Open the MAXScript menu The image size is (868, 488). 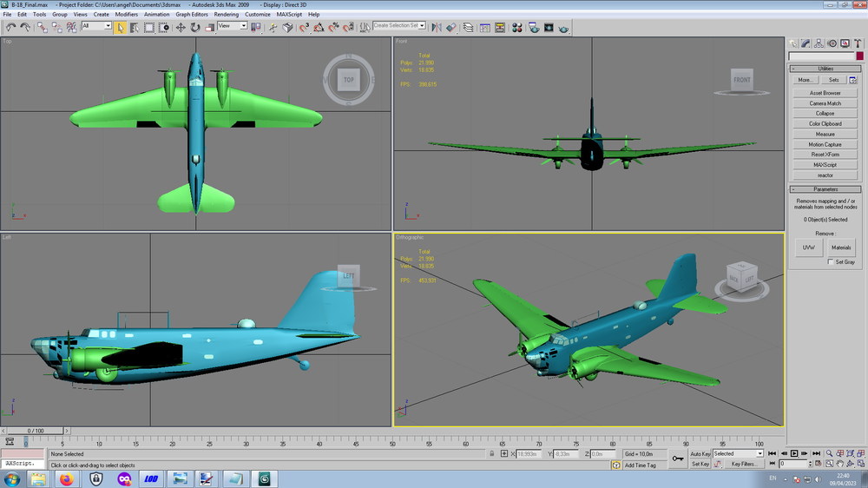[289, 15]
